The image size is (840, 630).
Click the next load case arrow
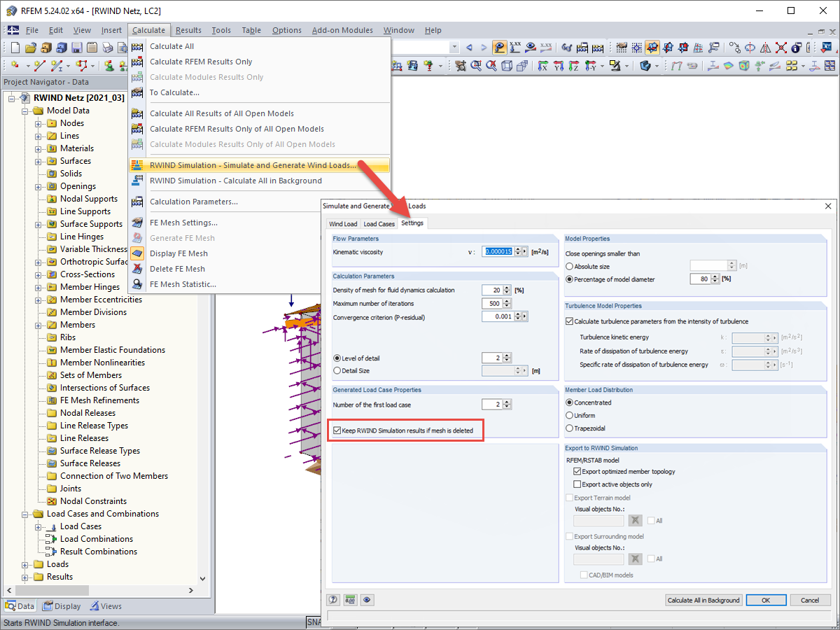point(484,48)
